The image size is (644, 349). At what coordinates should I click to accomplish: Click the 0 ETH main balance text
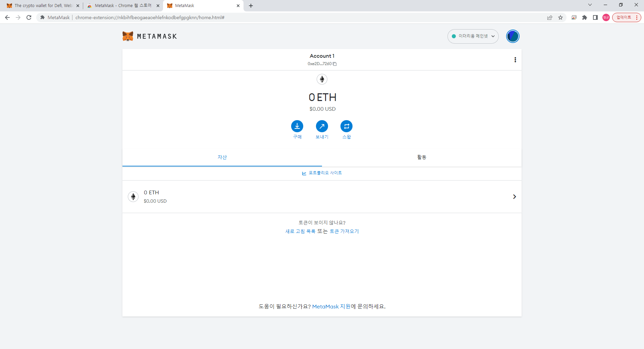click(322, 97)
